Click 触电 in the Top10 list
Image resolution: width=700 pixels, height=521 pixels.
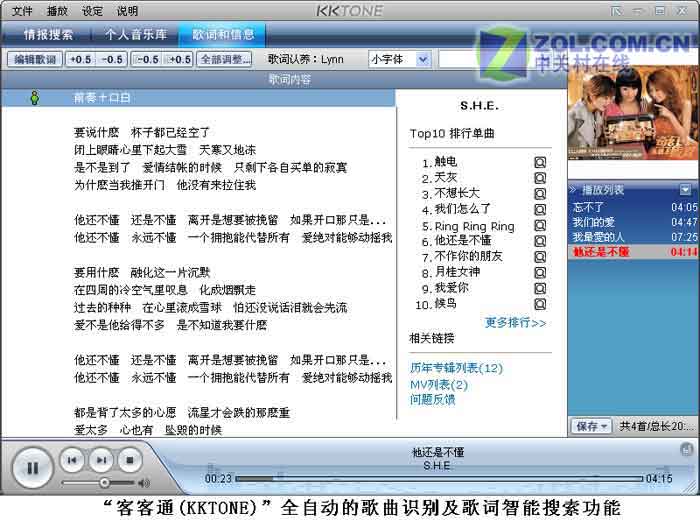445,162
